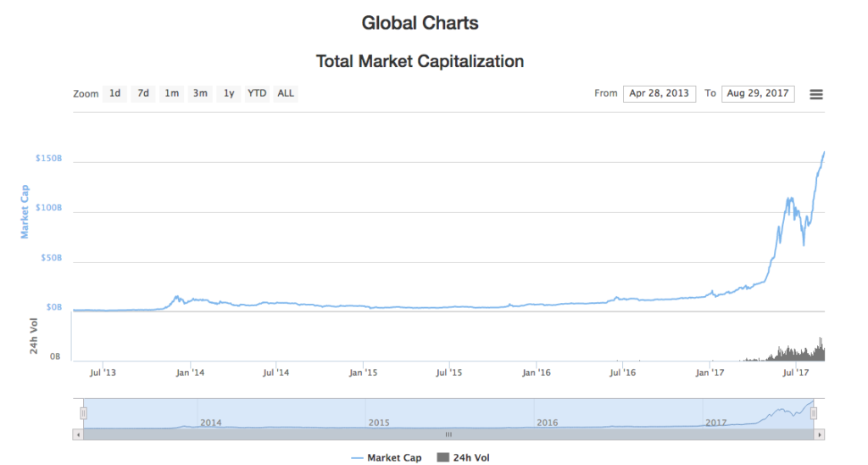The image size is (868, 465).
Task: Click the 2015 area in navigator timeline
Action: click(x=379, y=422)
